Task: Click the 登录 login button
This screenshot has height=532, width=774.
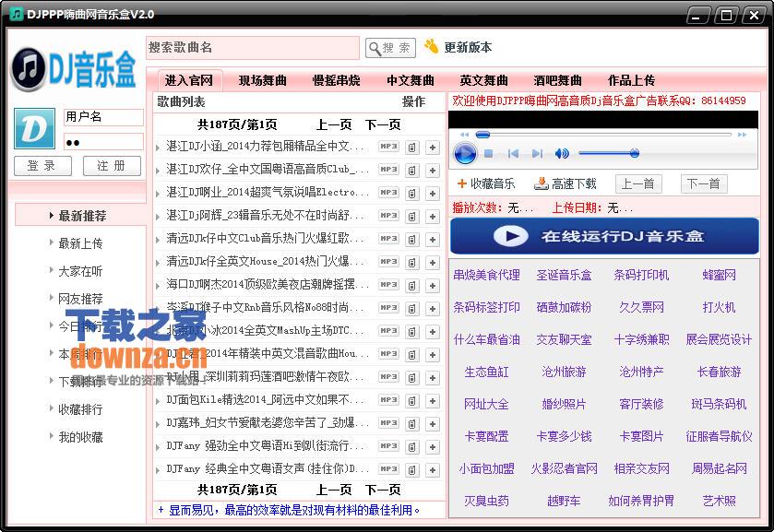Action: point(42,166)
